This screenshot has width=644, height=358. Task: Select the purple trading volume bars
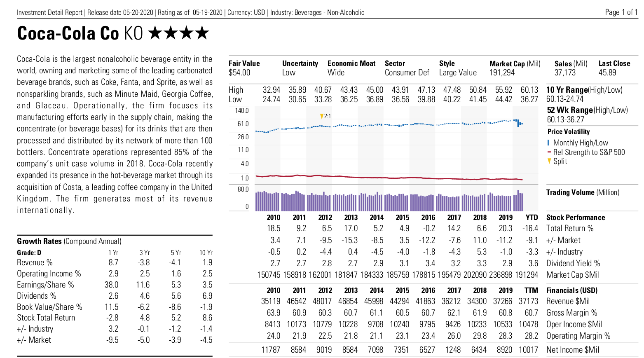(x=389, y=201)
